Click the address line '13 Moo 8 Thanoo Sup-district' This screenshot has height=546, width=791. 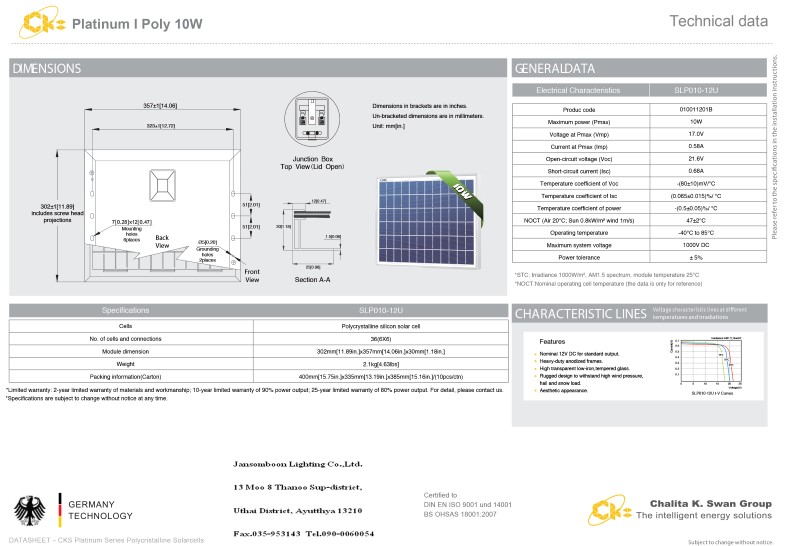click(298, 487)
